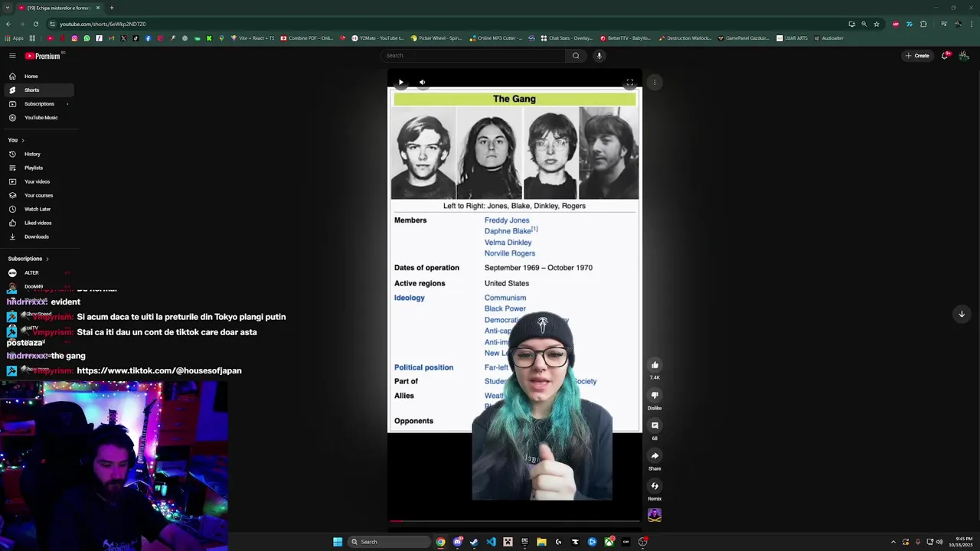Screen dimensions: 980x551
Task: Bookmark this page with the star
Action: (x=877, y=24)
